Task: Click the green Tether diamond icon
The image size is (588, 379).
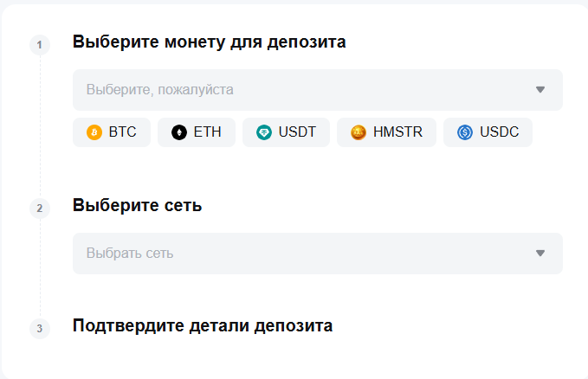Action: click(264, 132)
